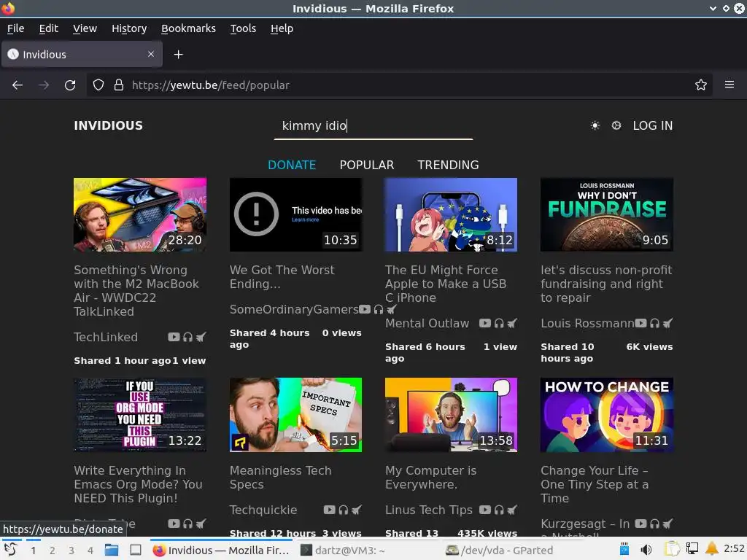Screen dimensions: 747x560
Task: Open a new browser tab with plus button
Action: click(x=178, y=55)
